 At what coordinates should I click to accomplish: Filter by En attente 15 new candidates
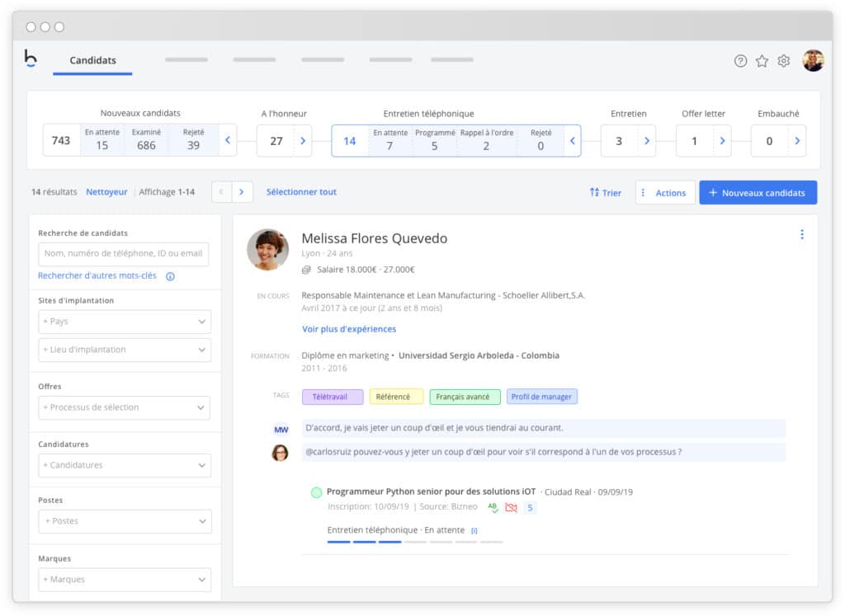pyautogui.click(x=101, y=140)
